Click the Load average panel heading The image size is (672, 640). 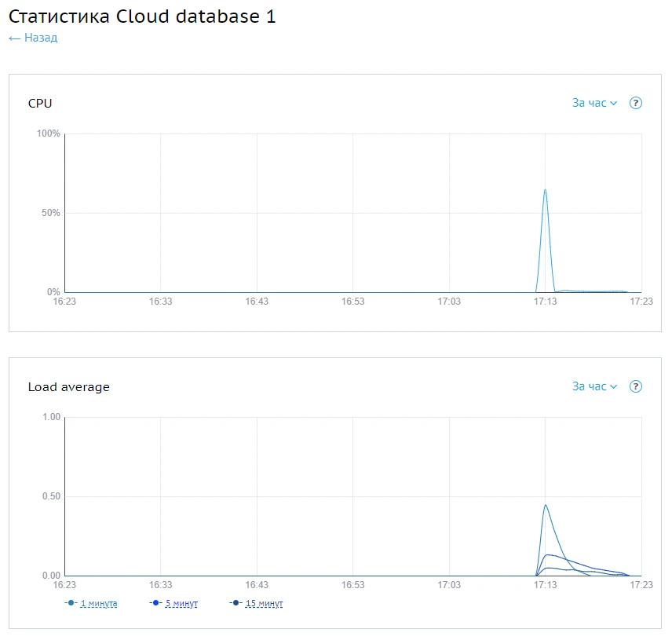69,386
